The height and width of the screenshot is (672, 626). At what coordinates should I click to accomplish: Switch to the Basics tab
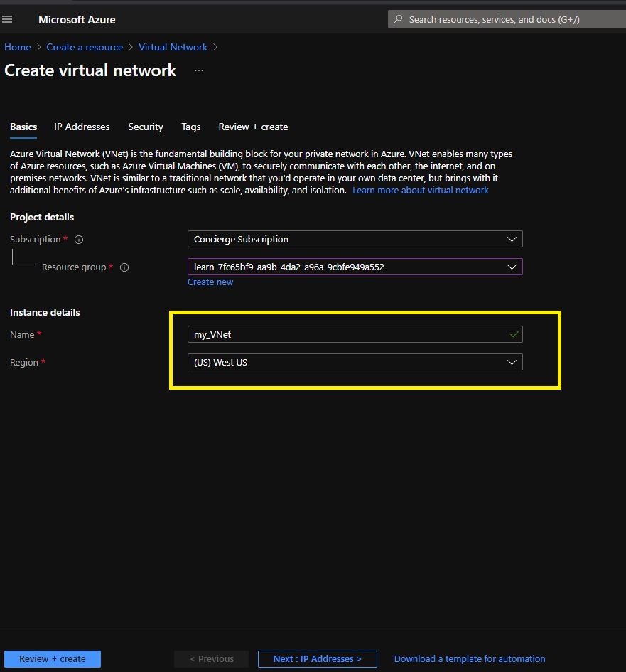23,127
